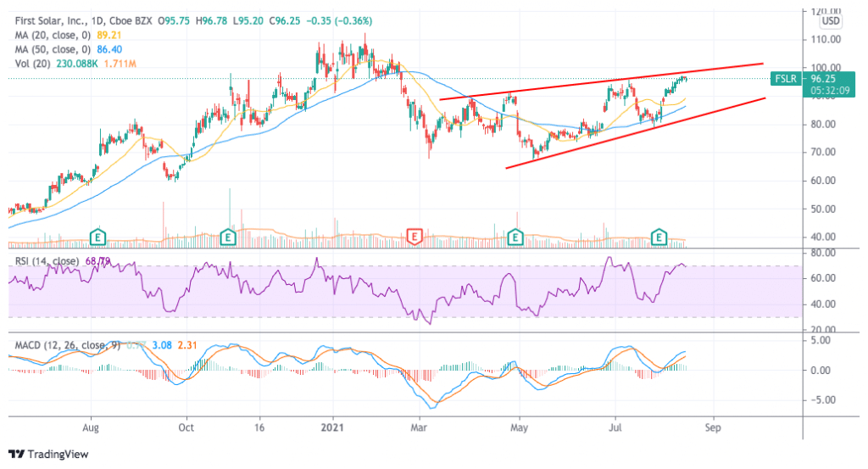The height and width of the screenshot is (469, 868).
Task: Open the TradingView logo link
Action: [x=48, y=454]
